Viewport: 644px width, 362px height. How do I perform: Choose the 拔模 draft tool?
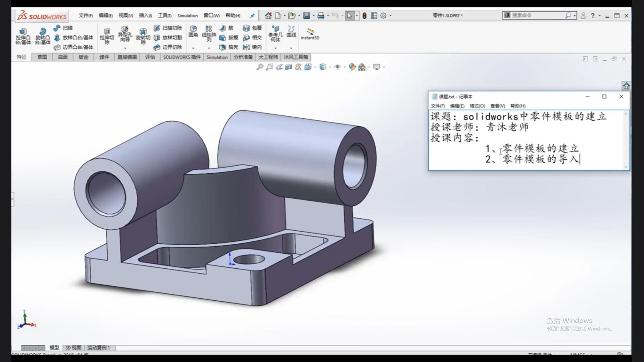229,38
